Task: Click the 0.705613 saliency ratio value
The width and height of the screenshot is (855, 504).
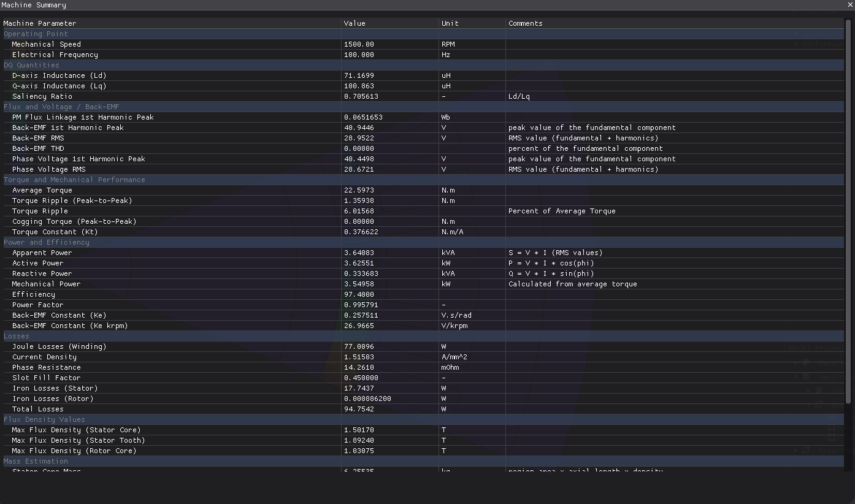Action: coord(361,96)
